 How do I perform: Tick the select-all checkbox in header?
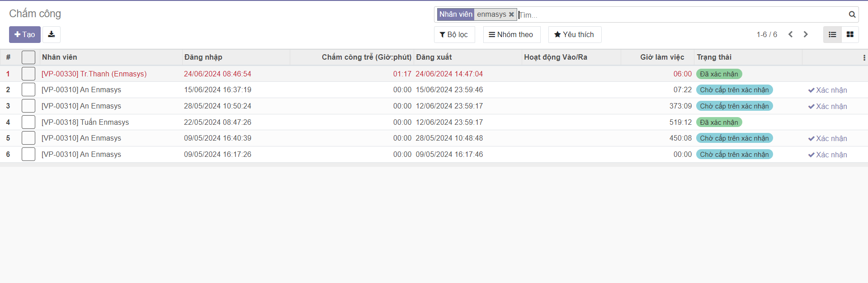click(x=28, y=57)
